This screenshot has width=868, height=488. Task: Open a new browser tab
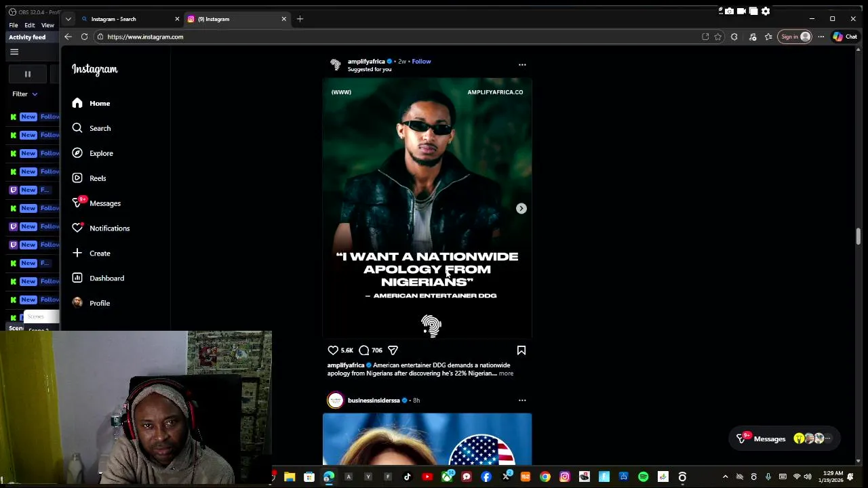(x=300, y=19)
